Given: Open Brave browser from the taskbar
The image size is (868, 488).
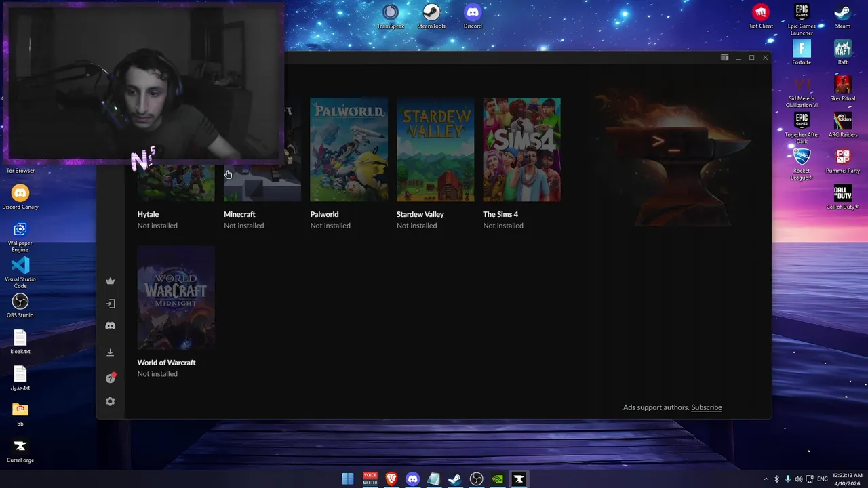Looking at the screenshot, I should point(391,479).
